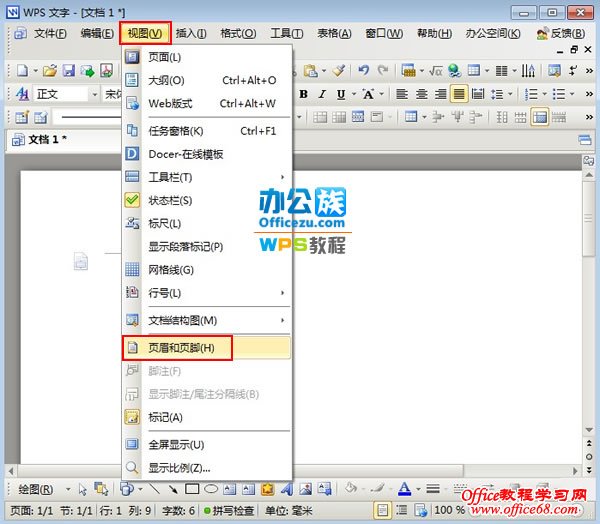The height and width of the screenshot is (524, 600).
Task: Insert picture from drawing toolbar
Action: pos(305,489)
